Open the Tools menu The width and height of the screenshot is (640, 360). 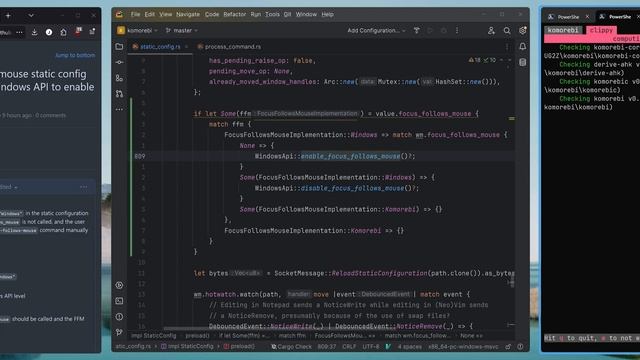pos(272,14)
